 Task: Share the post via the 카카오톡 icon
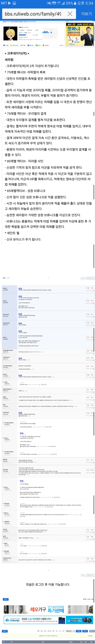coord(45,45)
